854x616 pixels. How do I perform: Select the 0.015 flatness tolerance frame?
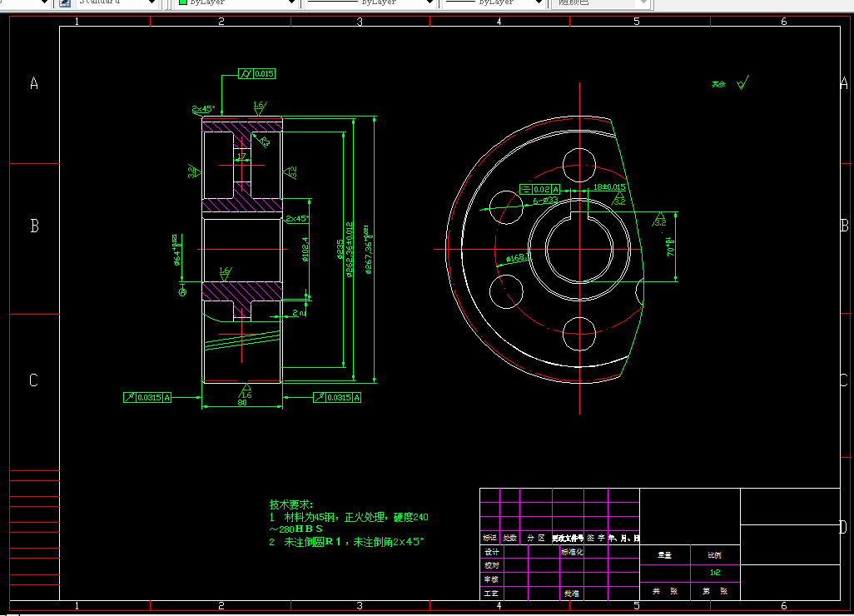(x=256, y=73)
